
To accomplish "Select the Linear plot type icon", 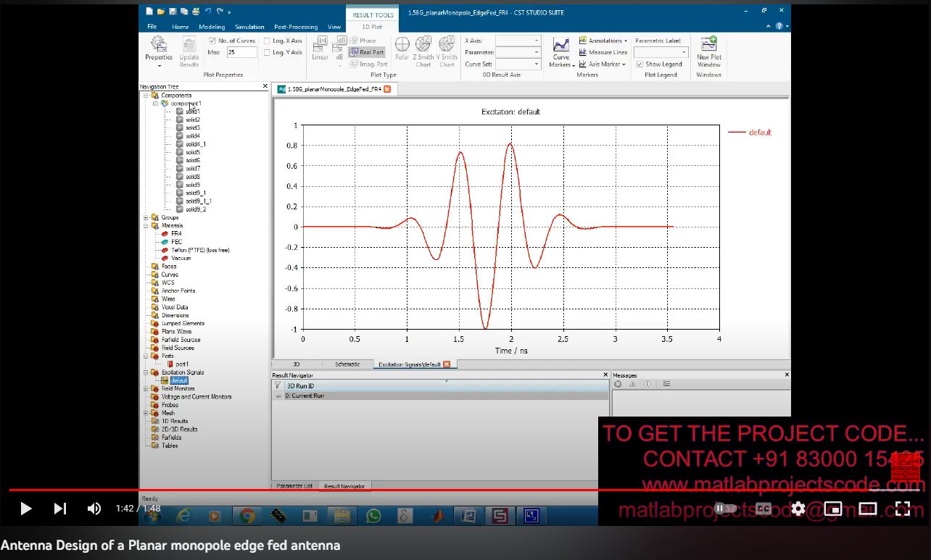I will 320,49.
